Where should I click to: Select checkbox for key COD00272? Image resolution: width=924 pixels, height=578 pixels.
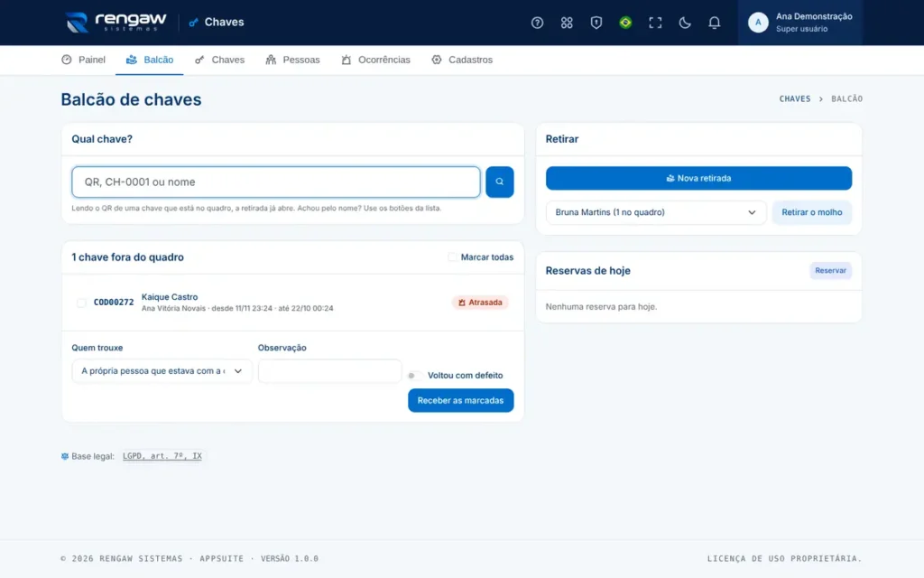tap(81, 303)
